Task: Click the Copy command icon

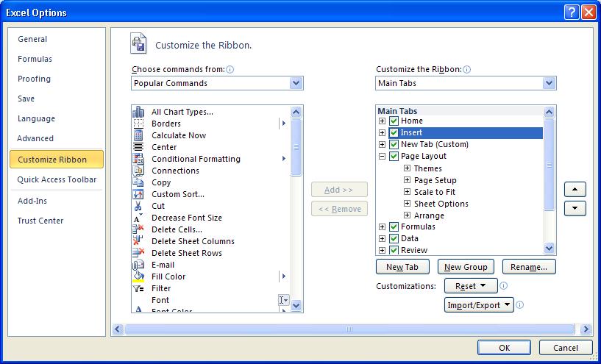Action: click(138, 182)
